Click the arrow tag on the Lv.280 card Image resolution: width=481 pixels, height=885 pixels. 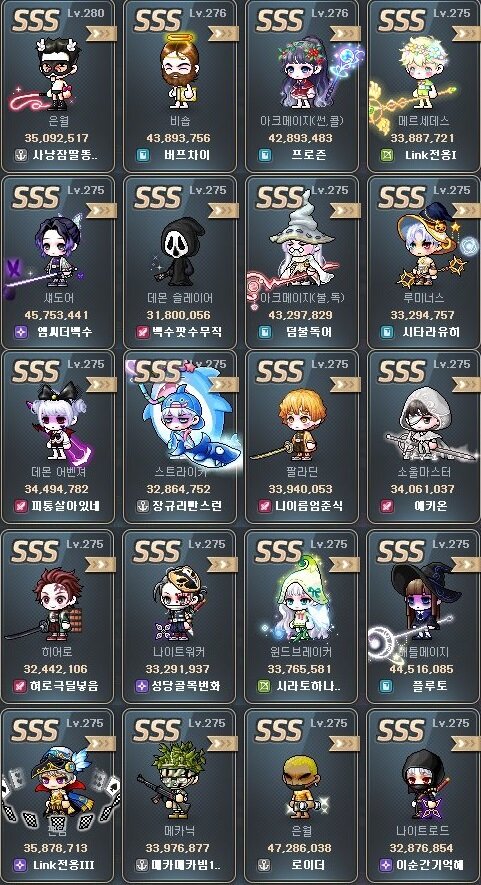[x=101, y=33]
